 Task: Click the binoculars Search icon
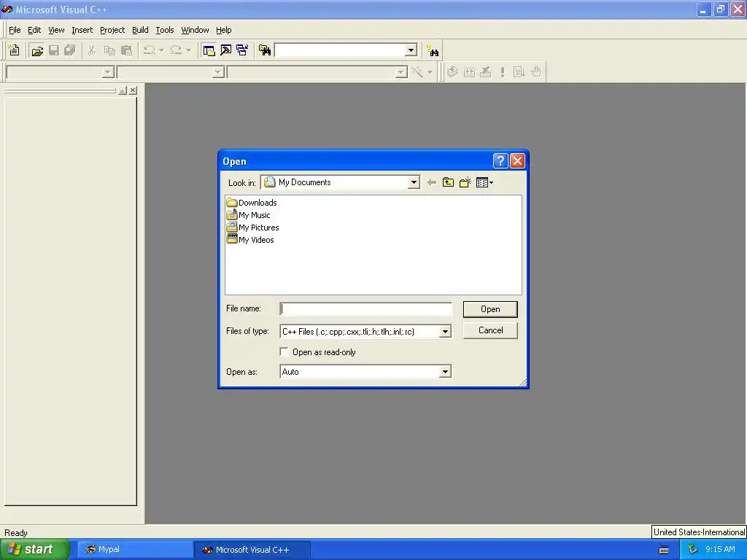coord(433,50)
